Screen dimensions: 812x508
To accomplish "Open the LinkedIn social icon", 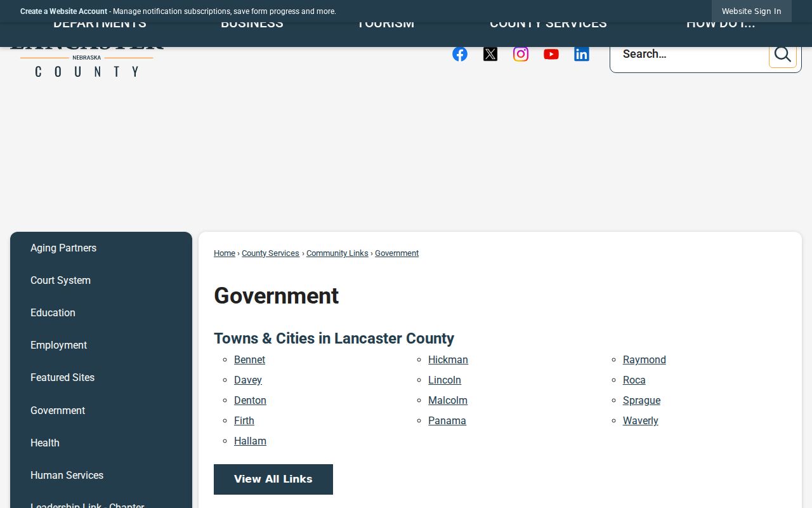I will (x=582, y=54).
